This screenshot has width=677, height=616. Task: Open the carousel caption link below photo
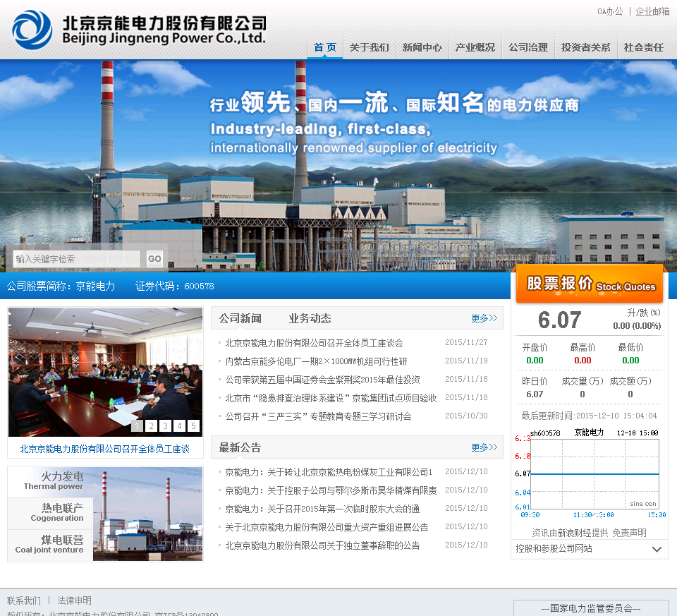[105, 449]
